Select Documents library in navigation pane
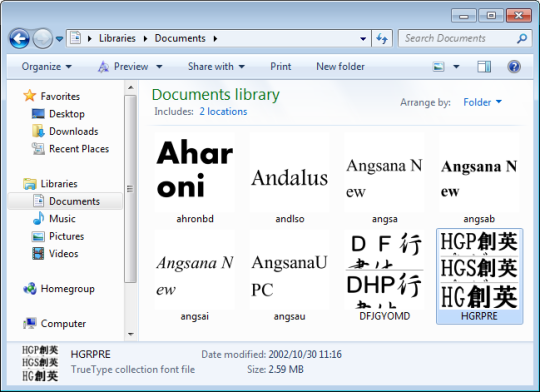540x392 pixels. 65,201
